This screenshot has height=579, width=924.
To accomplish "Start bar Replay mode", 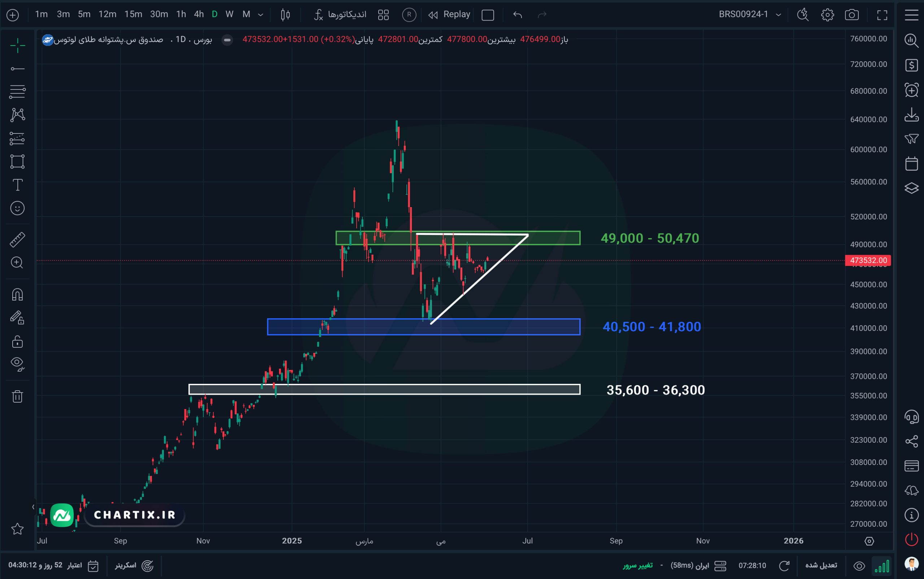I will (x=449, y=14).
